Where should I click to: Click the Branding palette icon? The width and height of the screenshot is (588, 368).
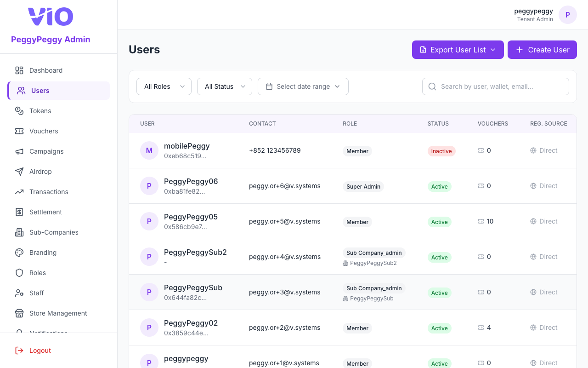pos(19,253)
